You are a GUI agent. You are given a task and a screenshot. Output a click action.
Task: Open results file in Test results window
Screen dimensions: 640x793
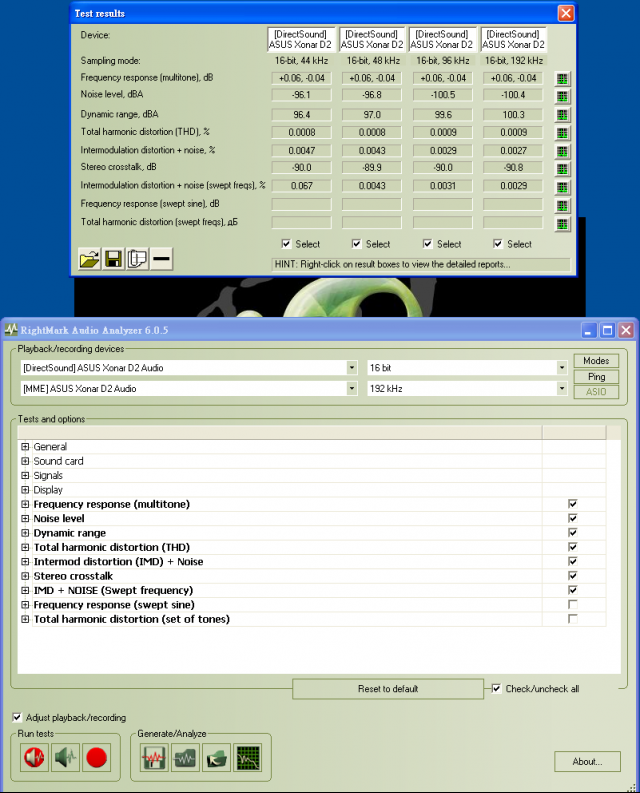pos(90,259)
